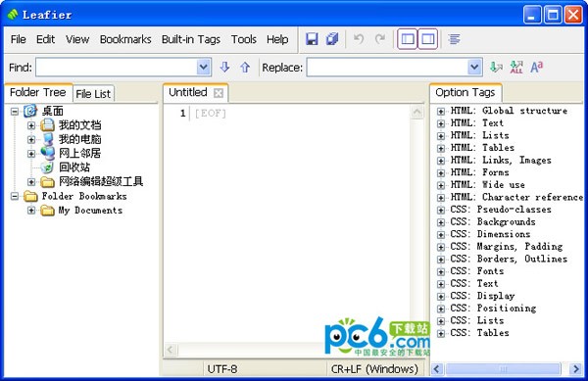Viewport: 588px width, 381px height.
Task: Select the 网络编辑超级工具 folder icon
Action: 47,182
